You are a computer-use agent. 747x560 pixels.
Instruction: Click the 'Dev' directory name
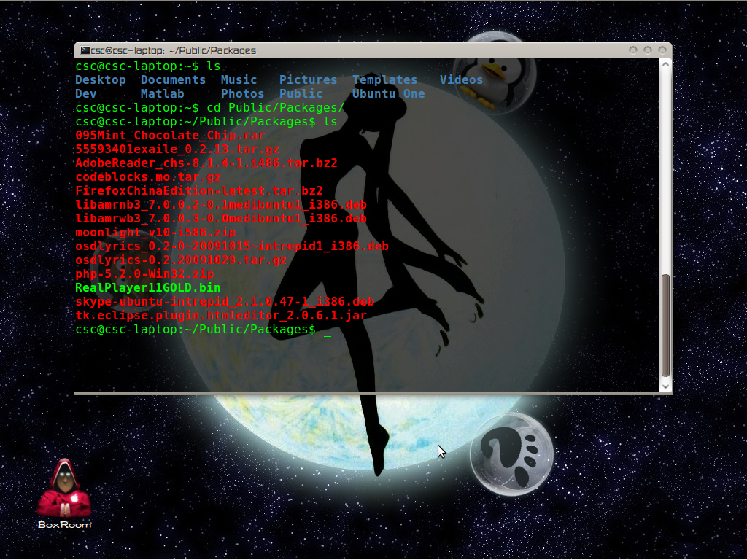point(86,94)
